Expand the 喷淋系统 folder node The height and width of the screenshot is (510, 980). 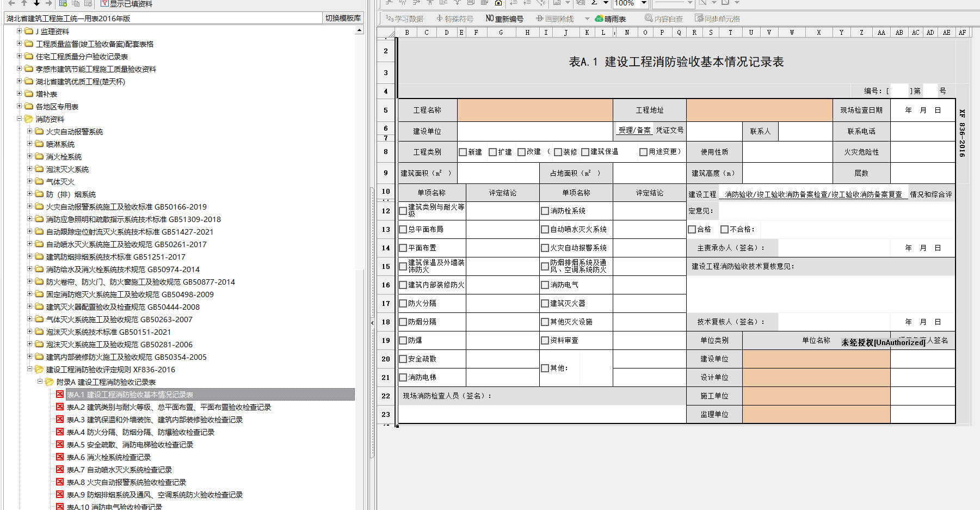click(x=30, y=144)
